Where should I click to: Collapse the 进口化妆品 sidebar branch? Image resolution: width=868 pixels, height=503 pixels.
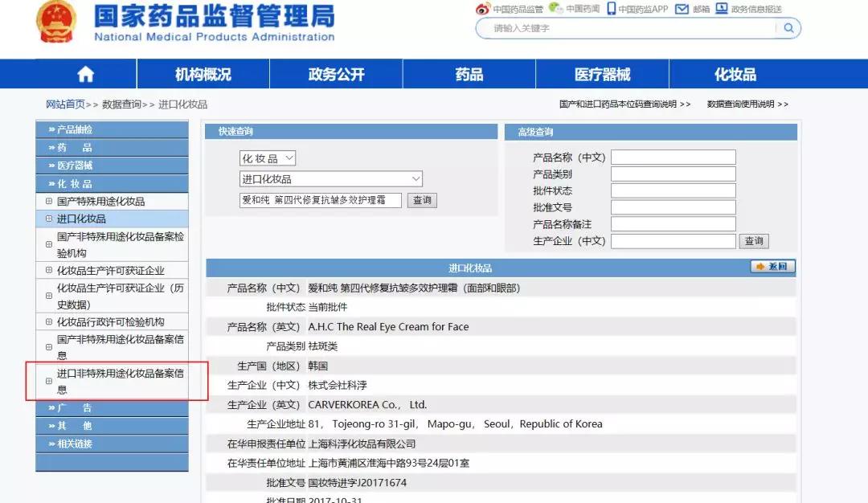tap(47, 218)
